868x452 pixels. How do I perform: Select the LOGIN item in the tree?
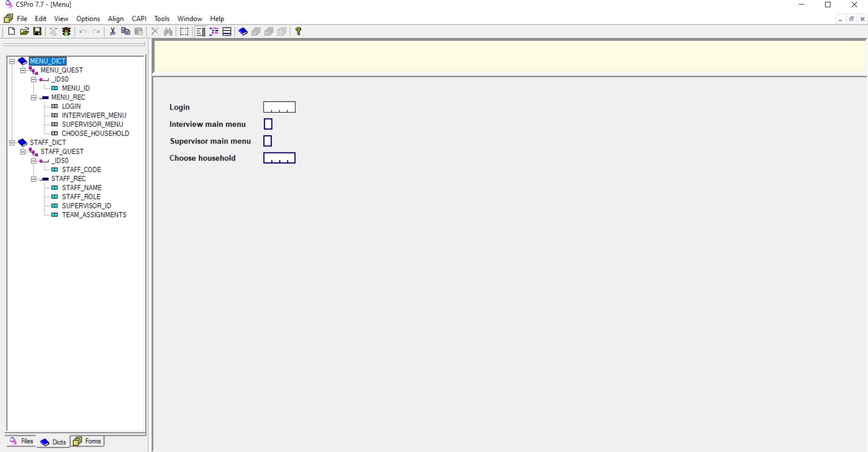[x=71, y=106]
